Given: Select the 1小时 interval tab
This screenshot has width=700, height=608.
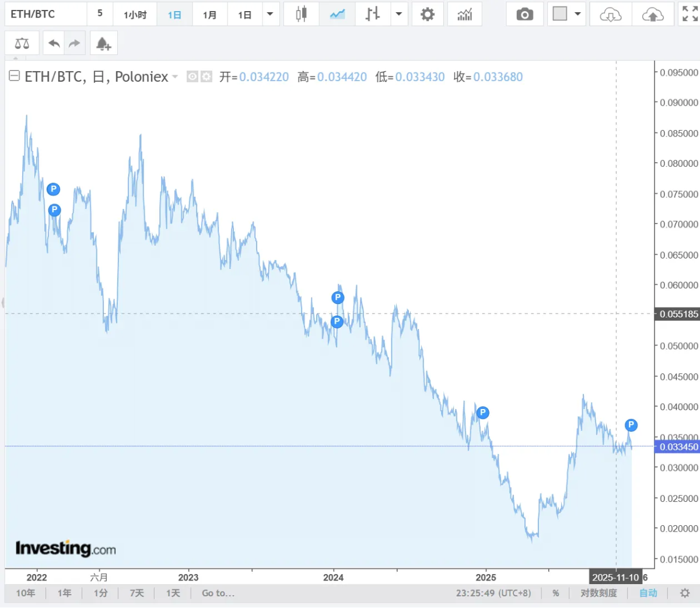Looking at the screenshot, I should pos(135,15).
